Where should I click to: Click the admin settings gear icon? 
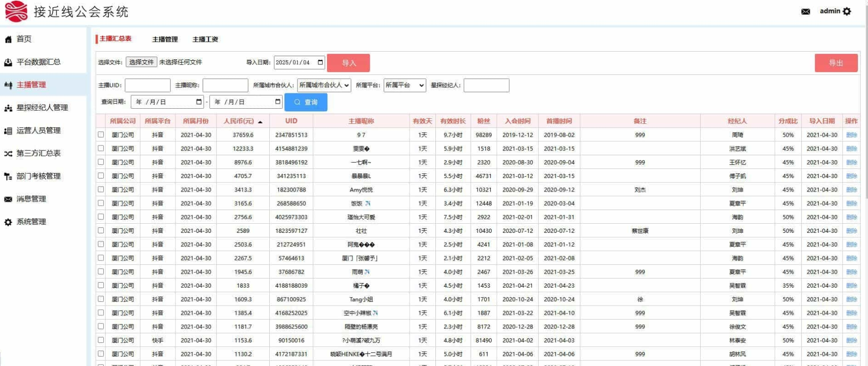click(847, 12)
